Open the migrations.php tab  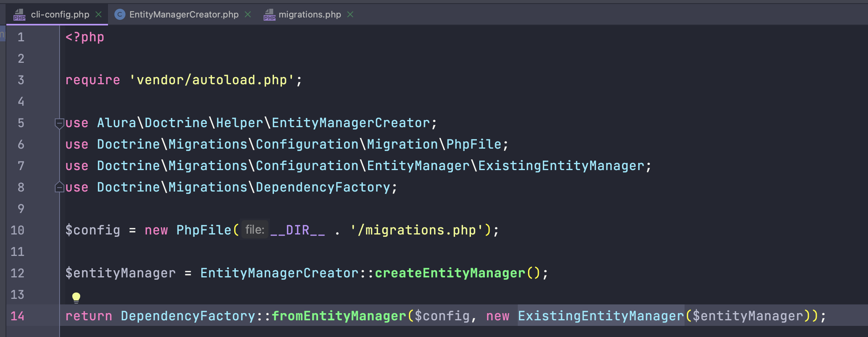[310, 15]
